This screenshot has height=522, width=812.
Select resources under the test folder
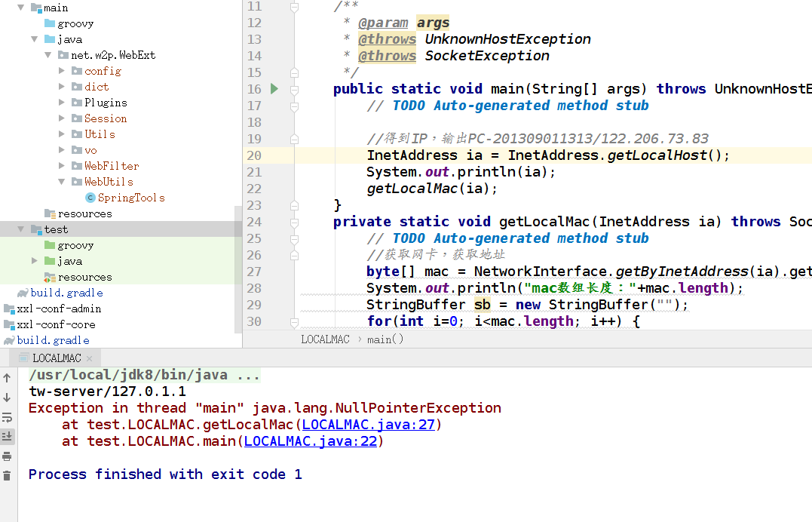pyautogui.click(x=85, y=278)
